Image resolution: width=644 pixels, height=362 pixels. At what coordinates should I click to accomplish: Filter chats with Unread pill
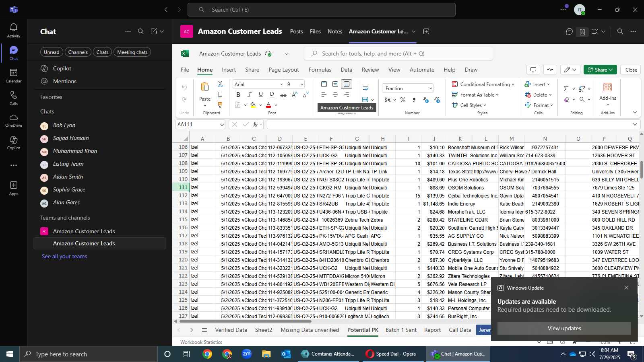(x=52, y=52)
